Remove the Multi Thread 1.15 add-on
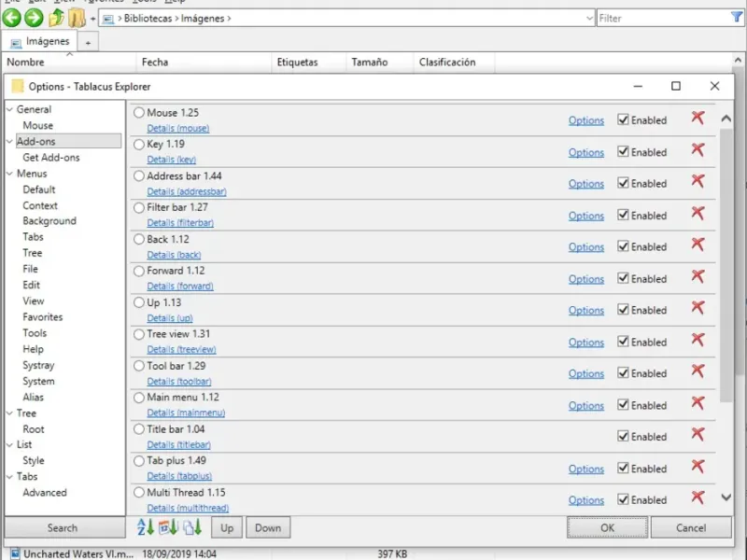 pos(698,497)
